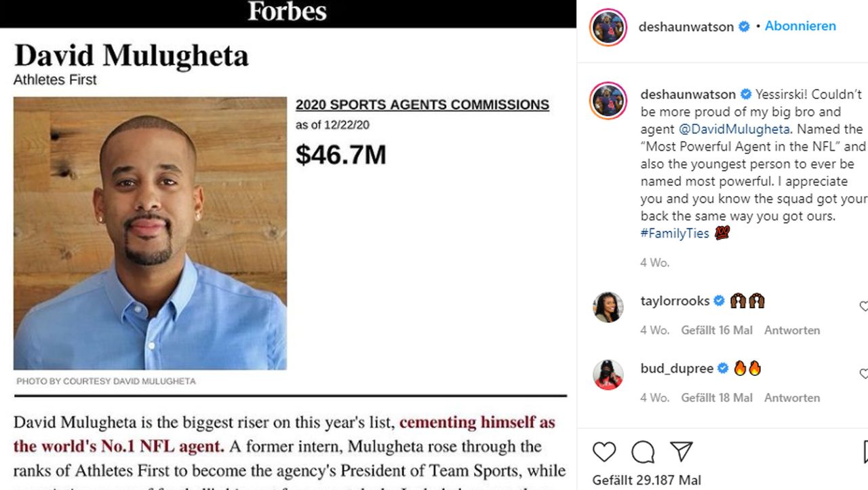Screen dimensions: 868x490
Task: Click deshaunwatson's avatar beside the caption
Action: point(608,101)
